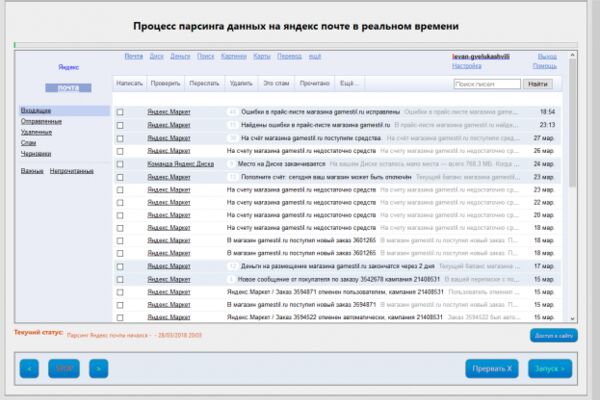Image resolution: width=600 pixels, height=400 pixels.
Task: Open Доступ к сайту button
Action: 554,335
